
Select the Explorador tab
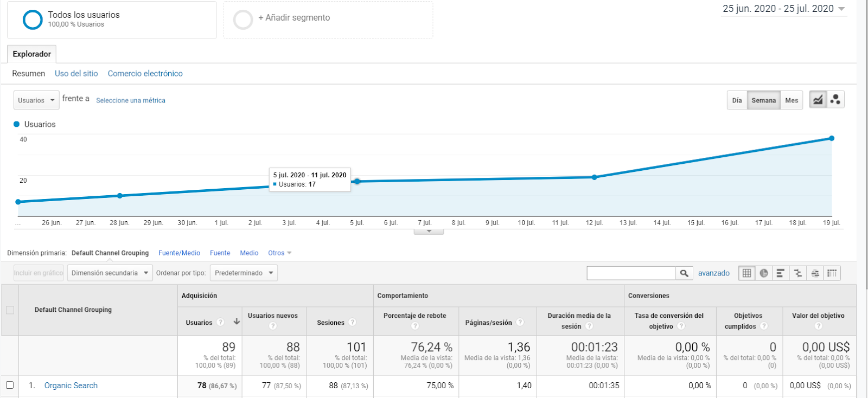31,54
